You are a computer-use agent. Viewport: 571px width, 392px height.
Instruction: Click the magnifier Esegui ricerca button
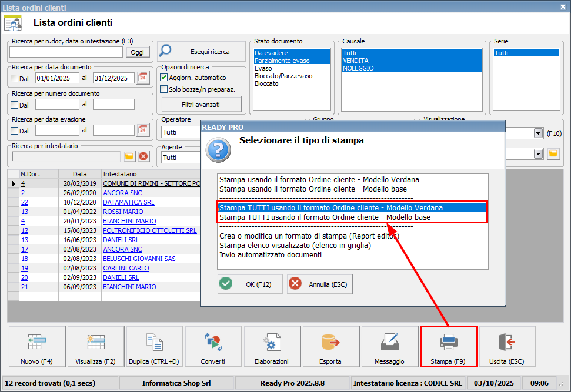tap(202, 51)
